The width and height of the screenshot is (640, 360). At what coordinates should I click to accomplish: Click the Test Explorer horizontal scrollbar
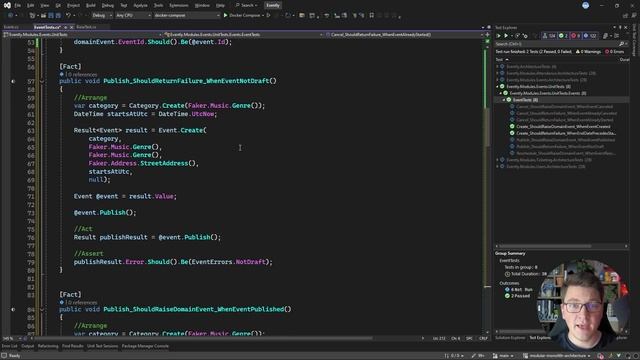coord(545,246)
